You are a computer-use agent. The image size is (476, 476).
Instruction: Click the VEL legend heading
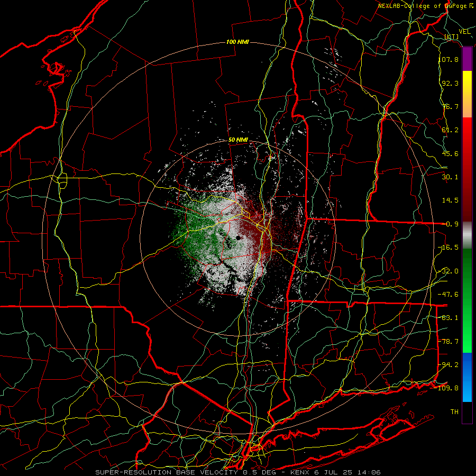coord(465,32)
